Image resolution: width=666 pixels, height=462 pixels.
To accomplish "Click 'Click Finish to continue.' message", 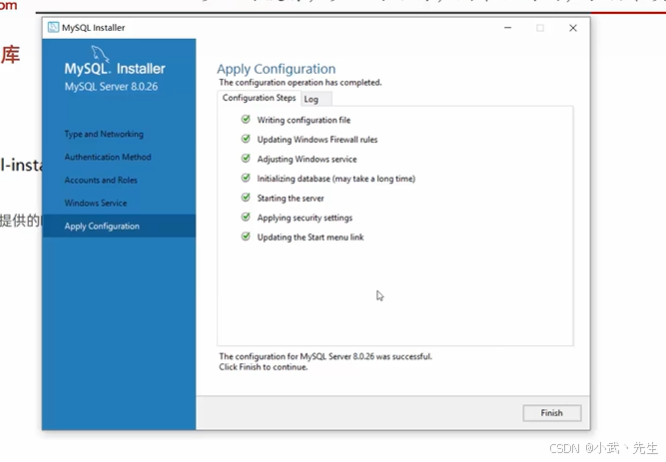I will click(263, 367).
